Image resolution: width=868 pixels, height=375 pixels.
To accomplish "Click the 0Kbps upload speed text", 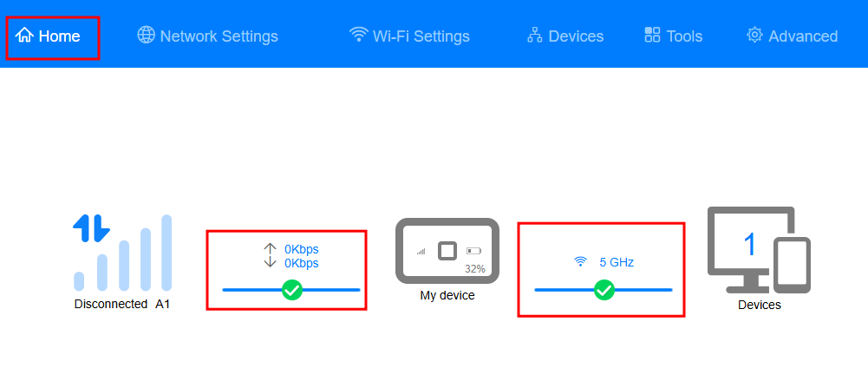I will 302,249.
